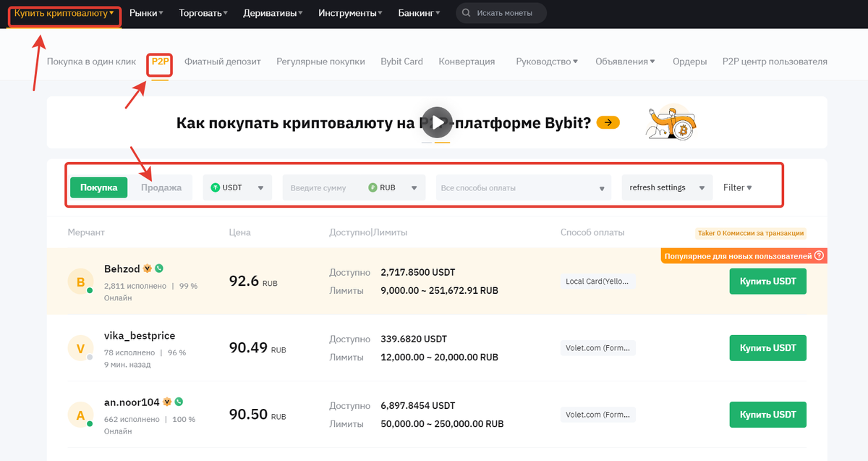Click the RUB currency icon
This screenshot has height=461, width=868.
point(373,187)
